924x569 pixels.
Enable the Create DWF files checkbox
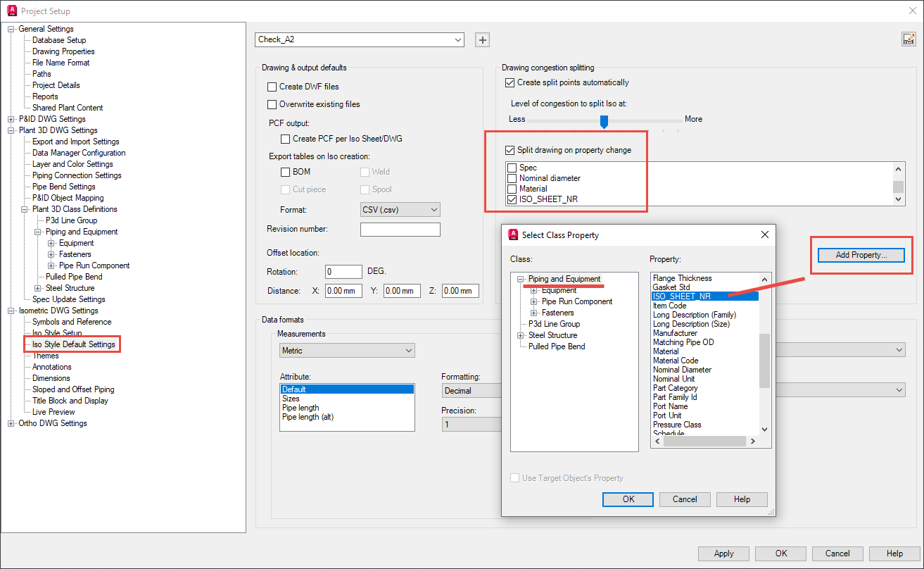coord(272,87)
